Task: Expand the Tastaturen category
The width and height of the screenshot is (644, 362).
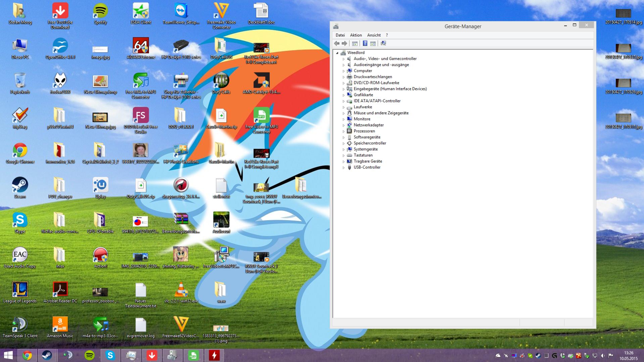Action: pos(343,156)
